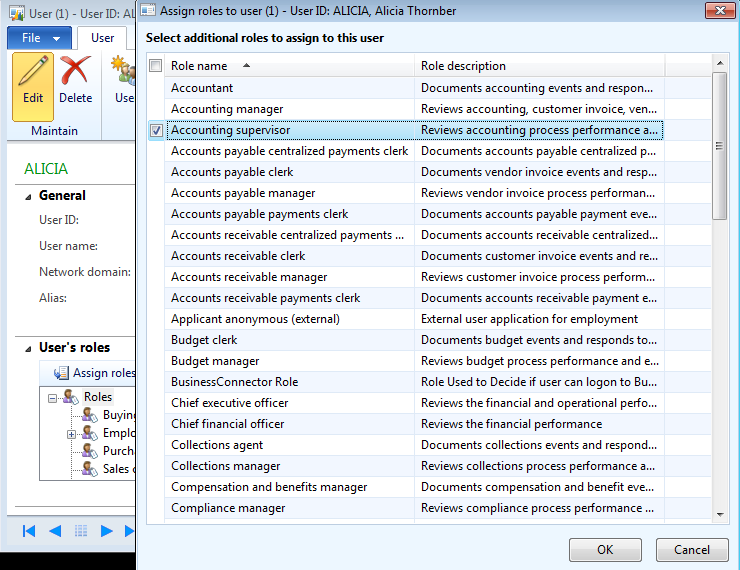
Task: Go to the first record arrow
Action: tap(29, 531)
